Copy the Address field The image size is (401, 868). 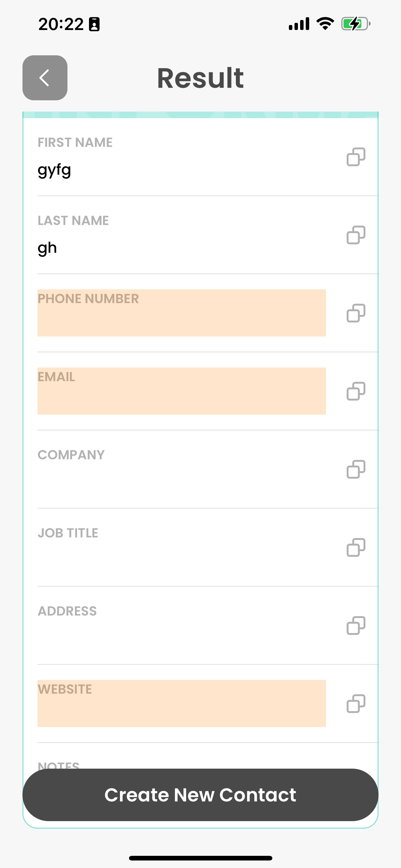(x=355, y=626)
